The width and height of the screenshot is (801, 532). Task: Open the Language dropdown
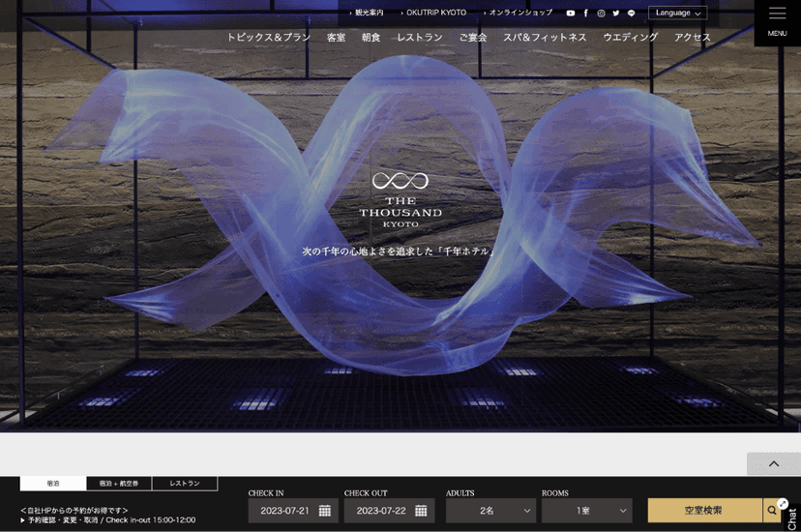click(x=678, y=13)
